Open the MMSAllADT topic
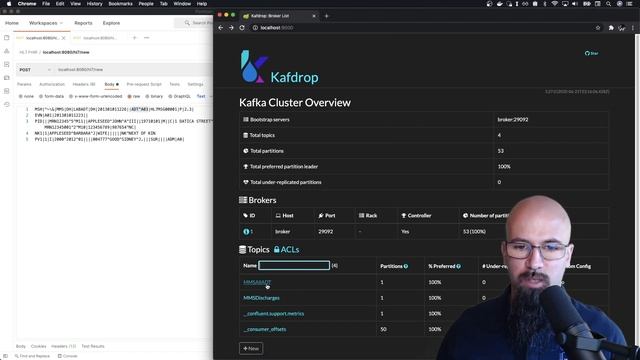640x360 pixels. pos(257,282)
